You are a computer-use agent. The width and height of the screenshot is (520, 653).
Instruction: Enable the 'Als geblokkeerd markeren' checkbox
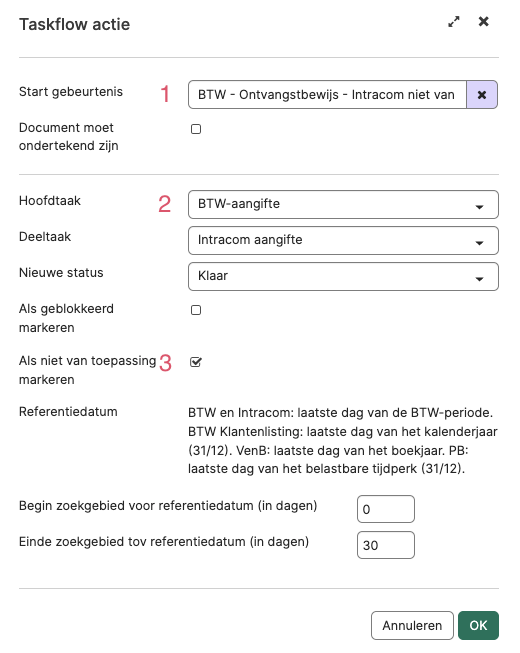coord(196,310)
